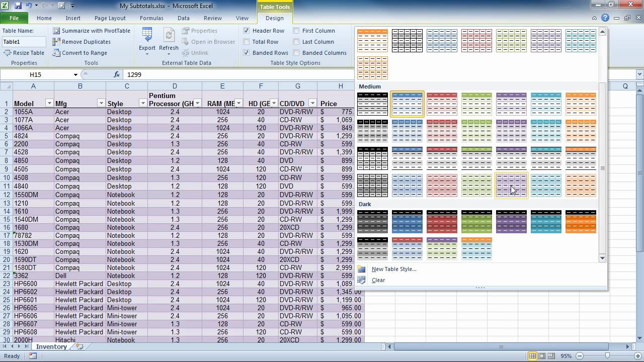
Task: Switch to Page Layout view in status bar
Action: point(542,356)
